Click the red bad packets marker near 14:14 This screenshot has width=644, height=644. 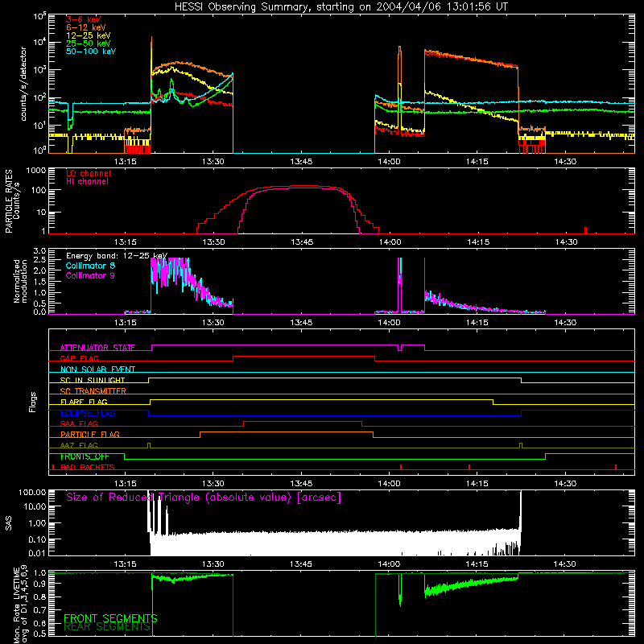click(x=469, y=467)
